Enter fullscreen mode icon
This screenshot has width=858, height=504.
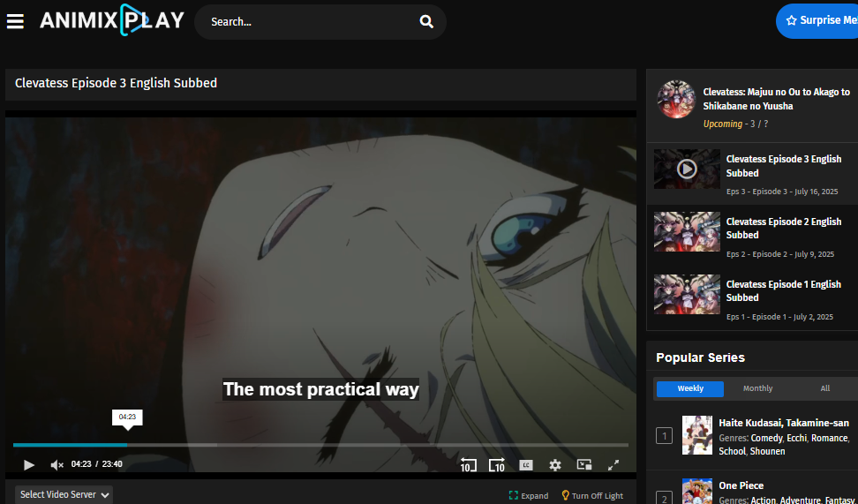613,465
